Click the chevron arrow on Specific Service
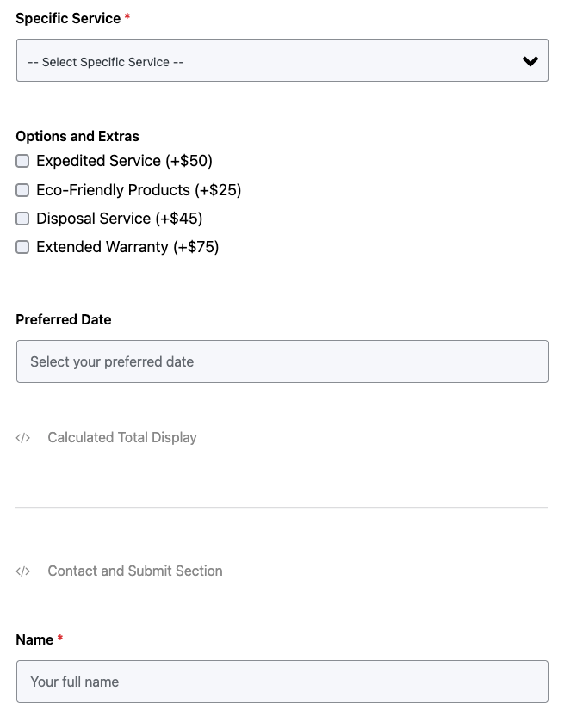This screenshot has height=728, width=564. coord(530,61)
